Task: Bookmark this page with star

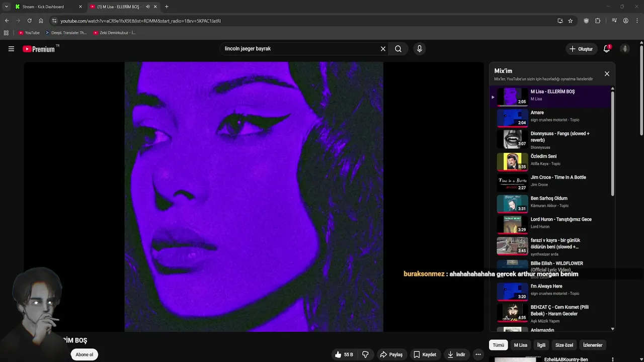Action: pos(571,21)
